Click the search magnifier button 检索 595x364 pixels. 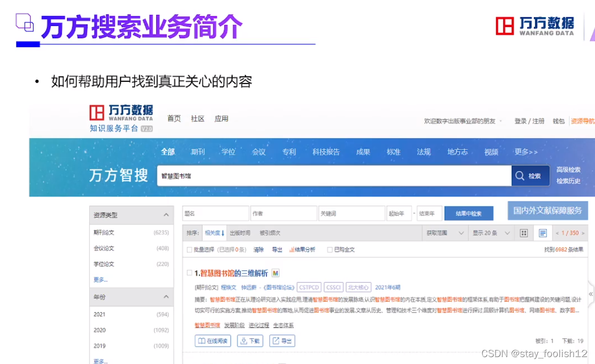[530, 176]
